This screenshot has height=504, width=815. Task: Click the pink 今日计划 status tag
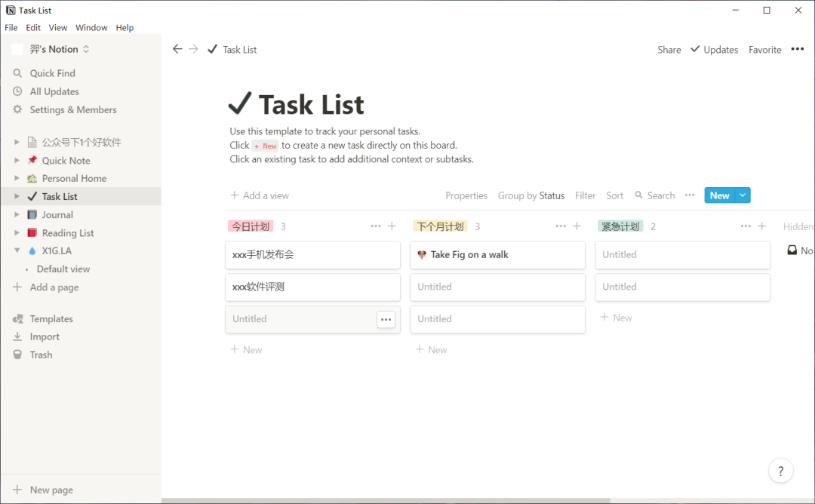251,226
